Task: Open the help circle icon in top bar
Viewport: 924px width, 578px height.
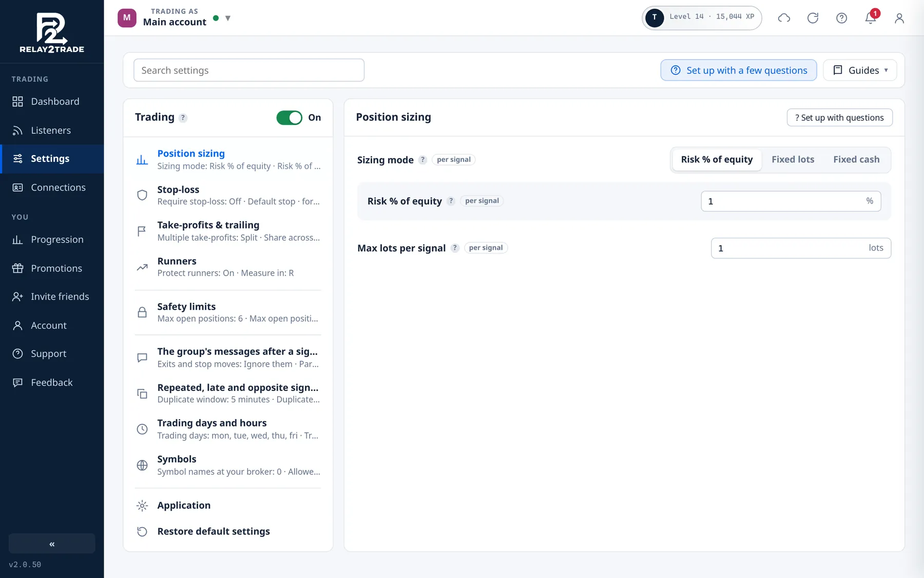Action: 841,18
